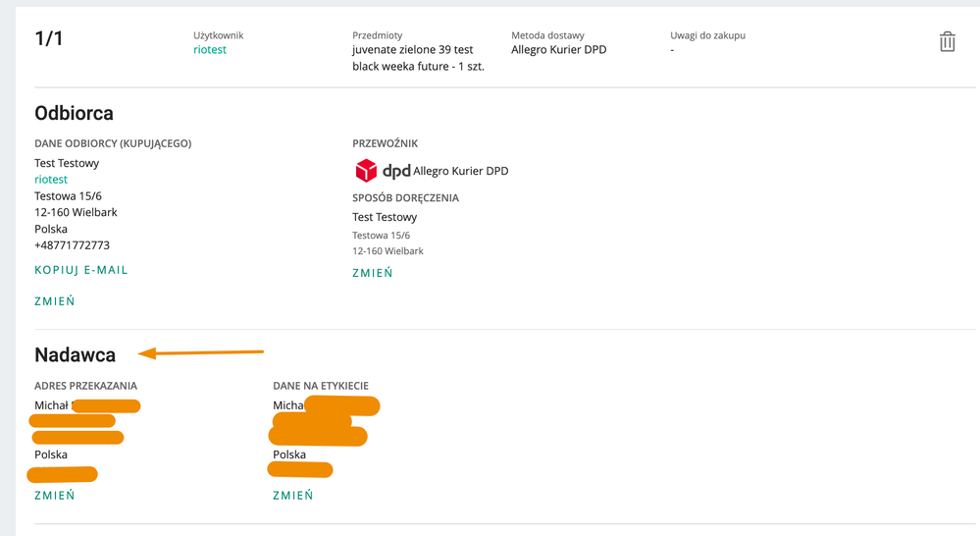Image resolution: width=980 pixels, height=536 pixels.
Task: Click ZMIEŃ below the recipient's data
Action: 55,301
